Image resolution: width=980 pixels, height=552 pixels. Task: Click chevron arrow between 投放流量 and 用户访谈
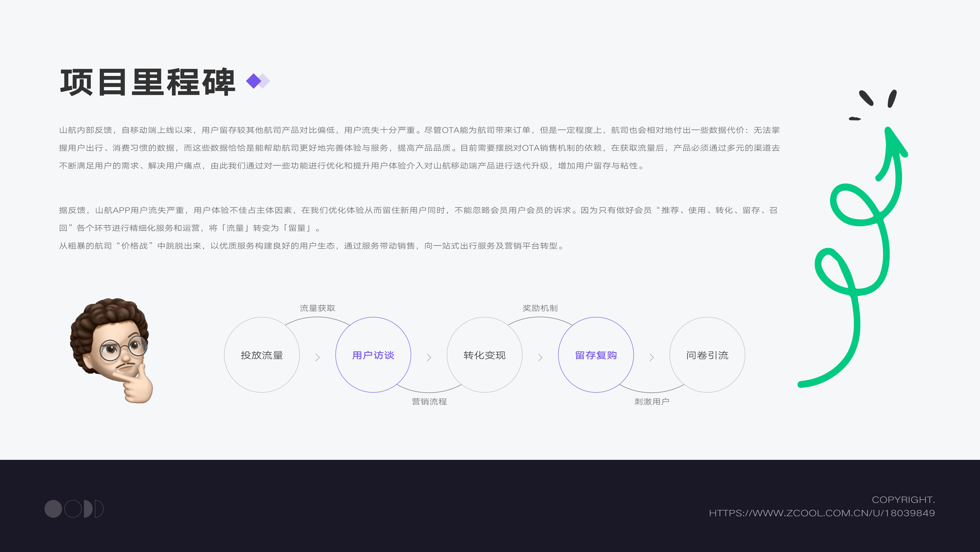pyautogui.click(x=318, y=357)
